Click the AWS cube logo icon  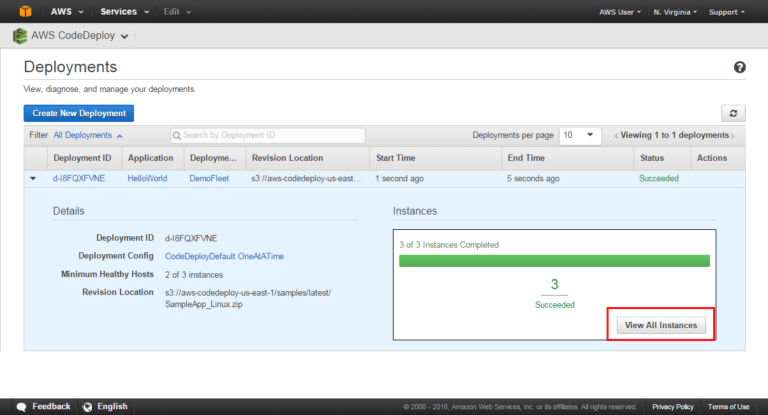coord(25,11)
